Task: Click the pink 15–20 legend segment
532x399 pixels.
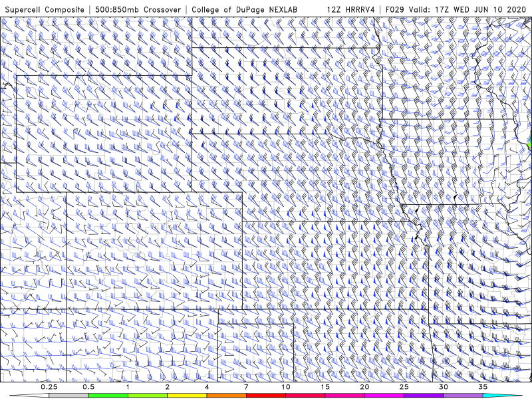Action: pos(344,396)
